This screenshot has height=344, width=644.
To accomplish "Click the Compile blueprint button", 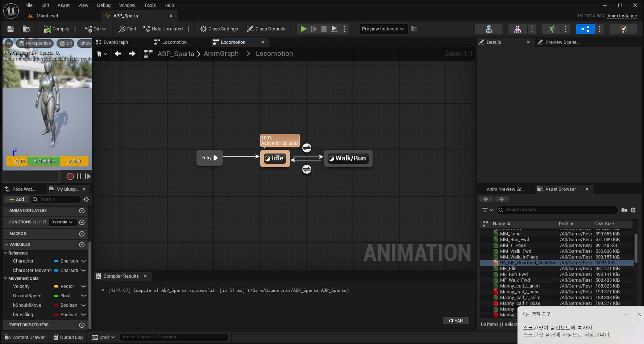I will click(x=57, y=29).
